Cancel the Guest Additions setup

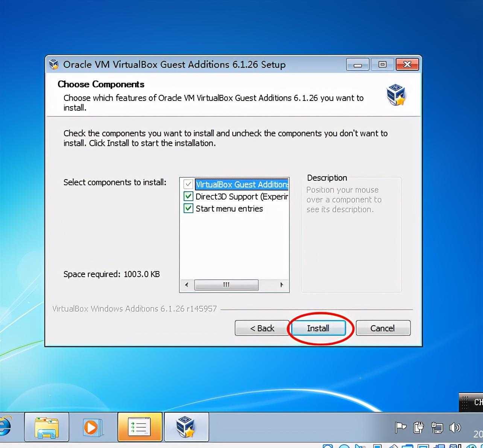[383, 328]
